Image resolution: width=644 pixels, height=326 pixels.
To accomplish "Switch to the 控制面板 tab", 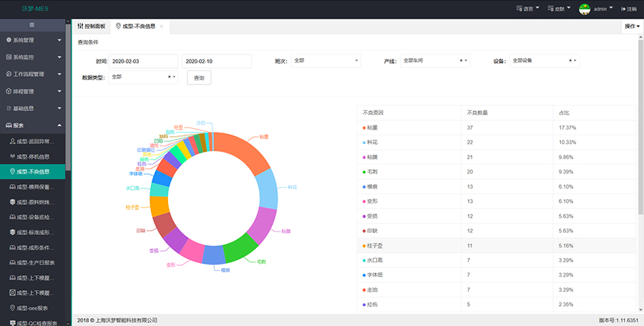I will 92,26.
